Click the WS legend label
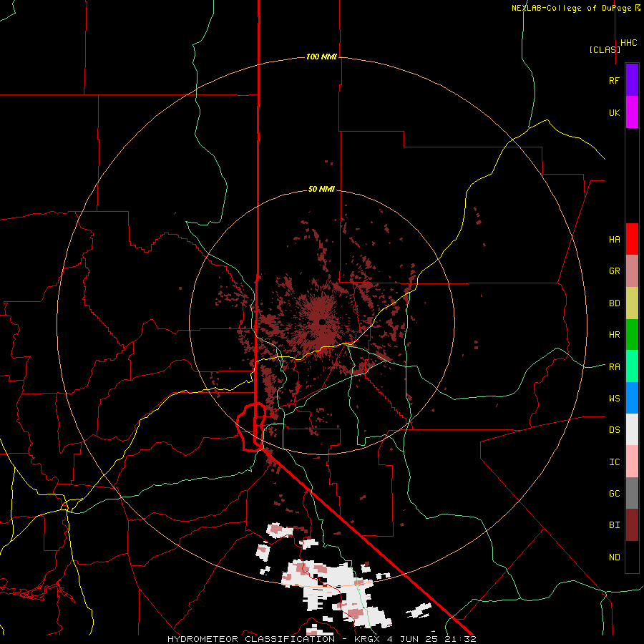The image size is (644, 644). pyautogui.click(x=614, y=399)
